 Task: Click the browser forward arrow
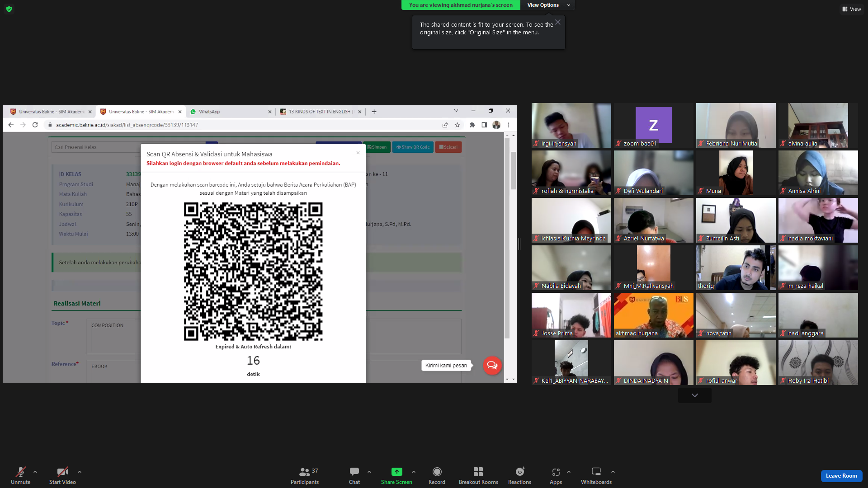click(23, 125)
